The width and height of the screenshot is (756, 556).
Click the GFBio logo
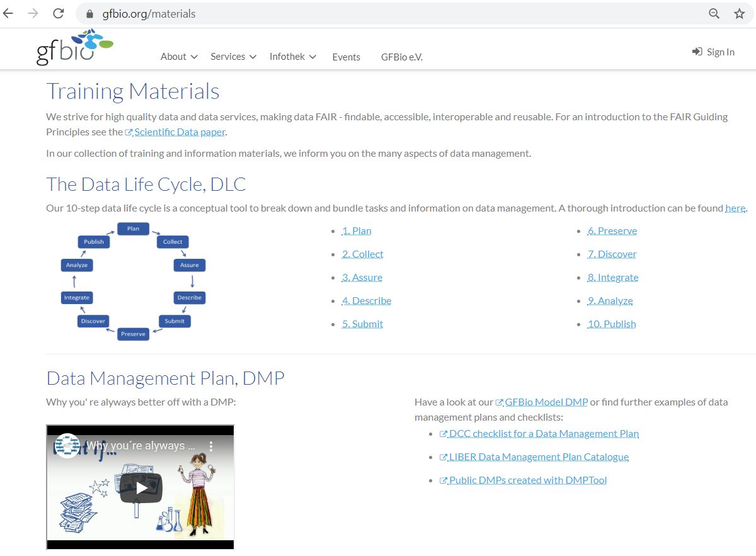pyautogui.click(x=74, y=47)
